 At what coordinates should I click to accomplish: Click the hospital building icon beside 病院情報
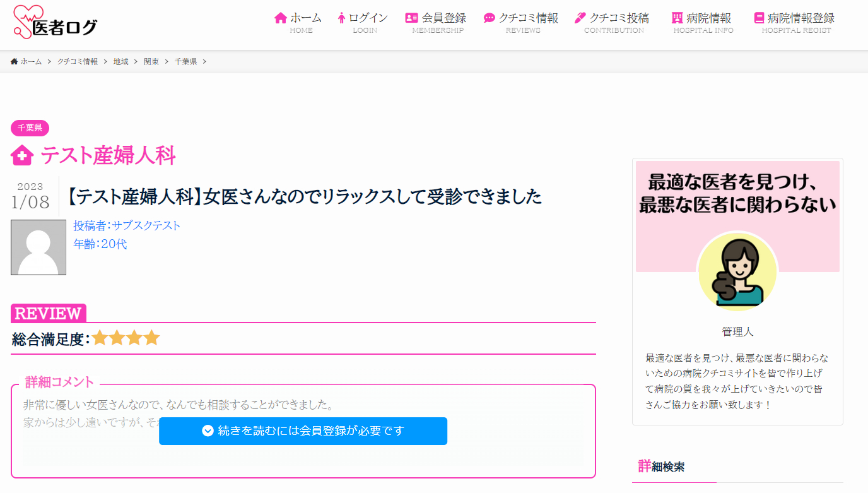677,18
